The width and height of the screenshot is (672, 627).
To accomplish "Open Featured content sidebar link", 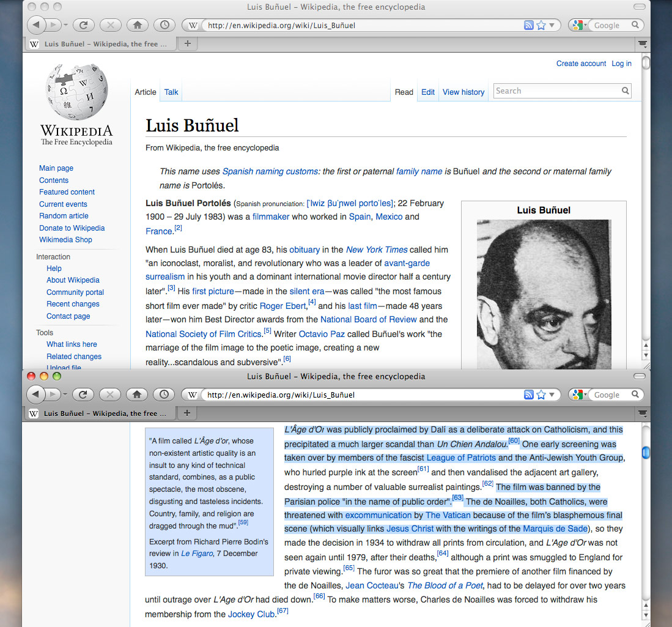I will pyautogui.click(x=67, y=192).
